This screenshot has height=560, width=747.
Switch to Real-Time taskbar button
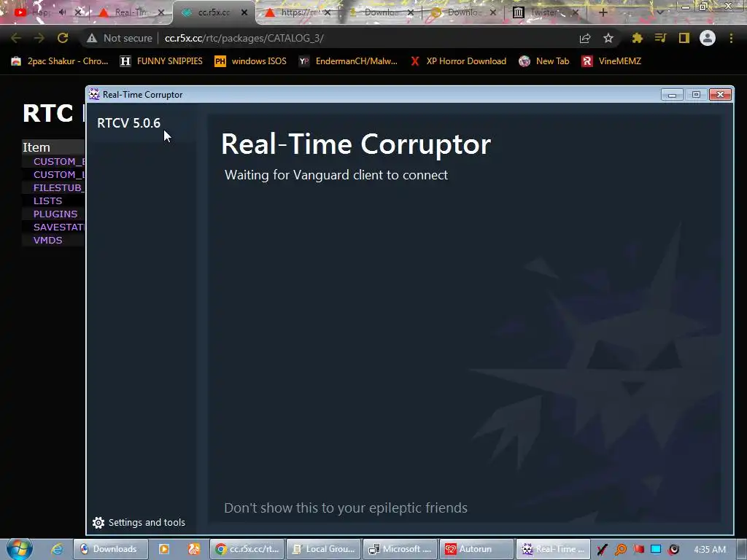coord(553,549)
